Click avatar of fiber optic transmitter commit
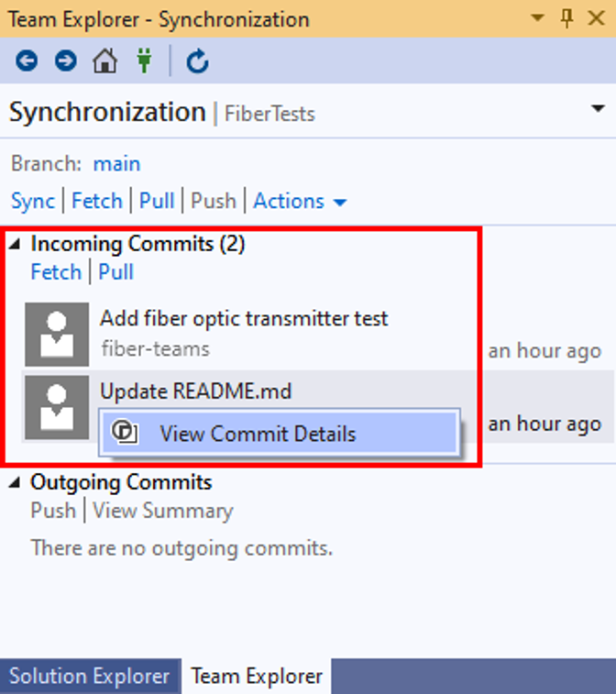Viewport: 616px width, 694px height. tap(57, 334)
